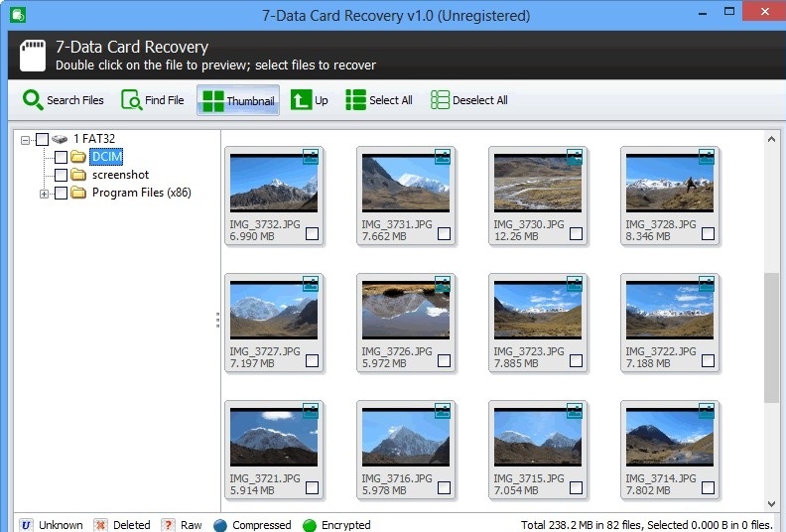Click the Select All button
The height and width of the screenshot is (532, 786).
tap(379, 100)
